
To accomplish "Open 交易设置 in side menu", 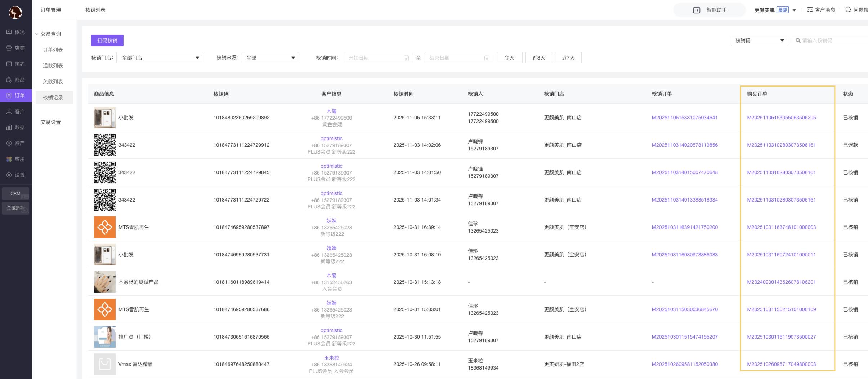I will (51, 122).
